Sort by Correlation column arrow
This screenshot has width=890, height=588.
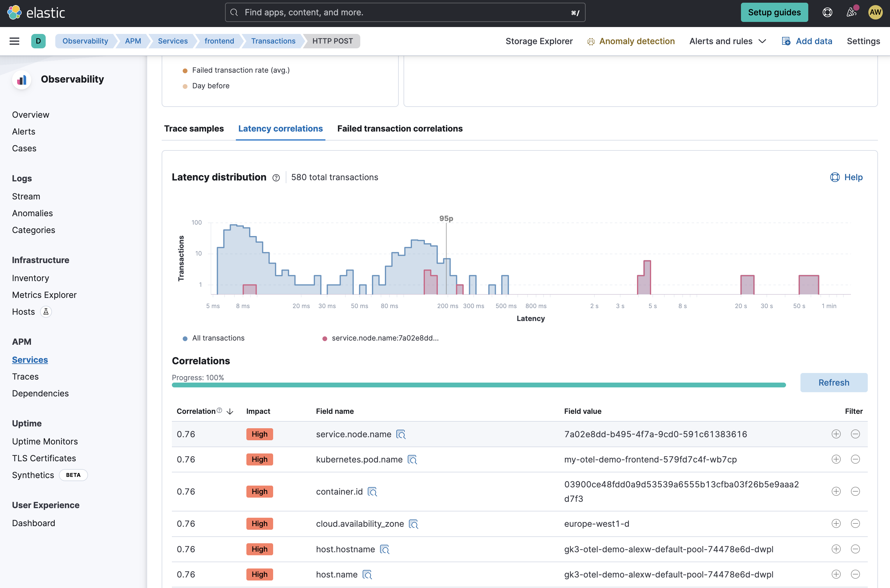click(230, 412)
